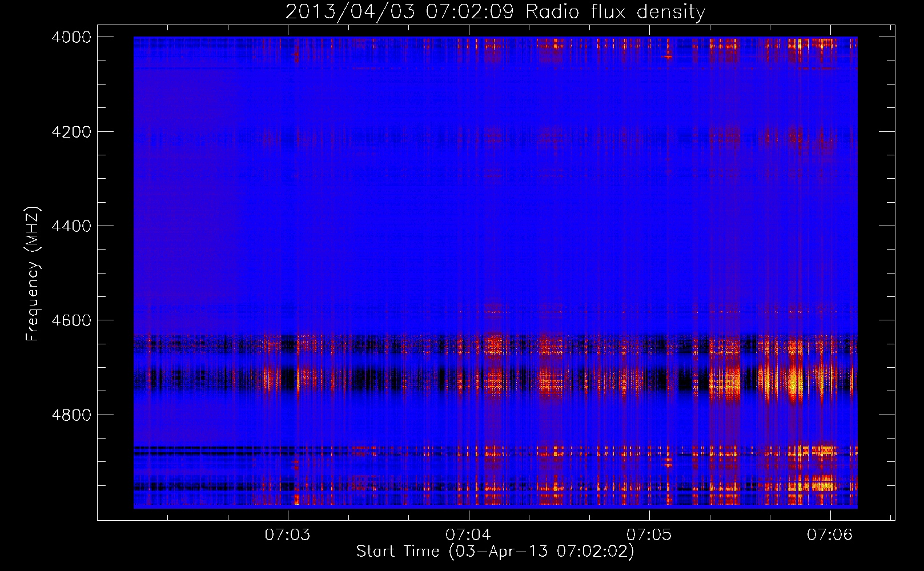Viewport: 924px width, 571px height.
Task: Select the 4000 frequency tick label
Action: (x=71, y=37)
